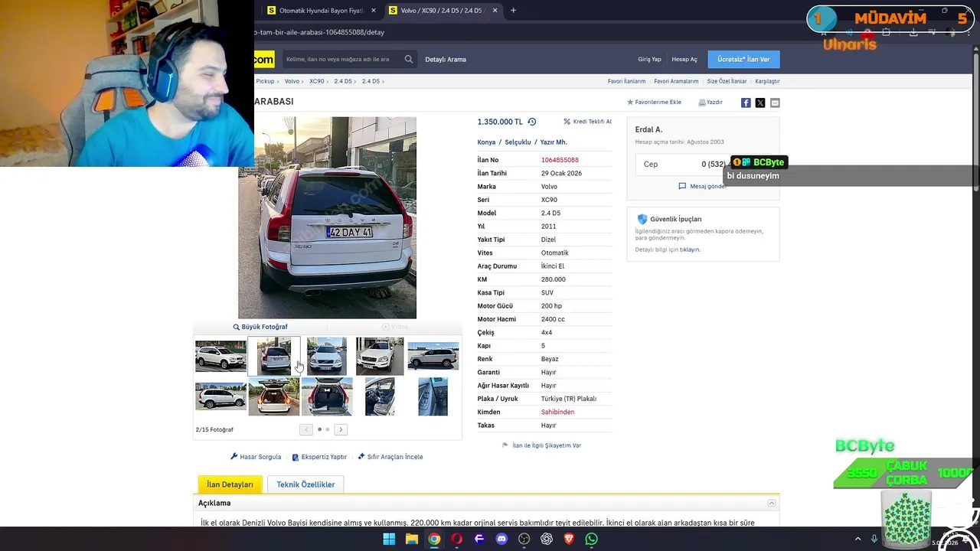Image resolution: width=980 pixels, height=551 pixels.
Task: Share the listing on Facebook
Action: [746, 103]
